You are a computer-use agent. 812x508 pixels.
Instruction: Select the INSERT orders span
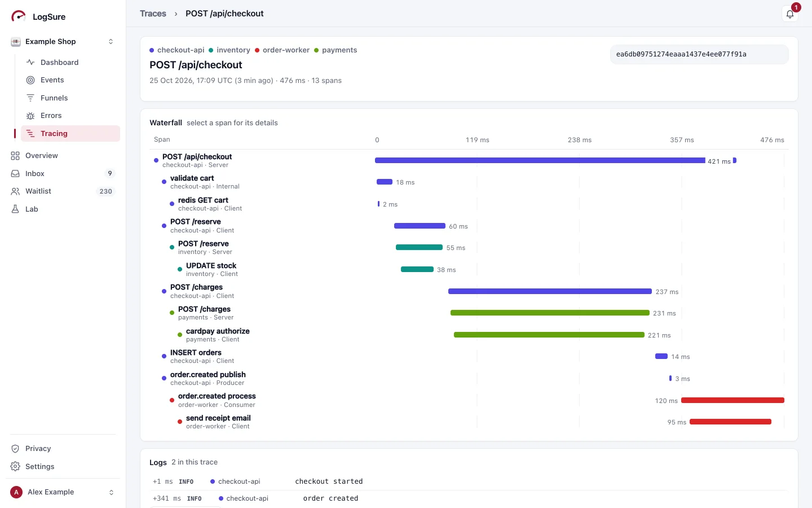tap(469, 357)
